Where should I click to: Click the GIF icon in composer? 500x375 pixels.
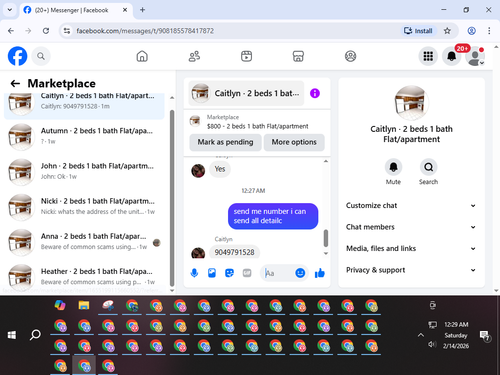(247, 273)
